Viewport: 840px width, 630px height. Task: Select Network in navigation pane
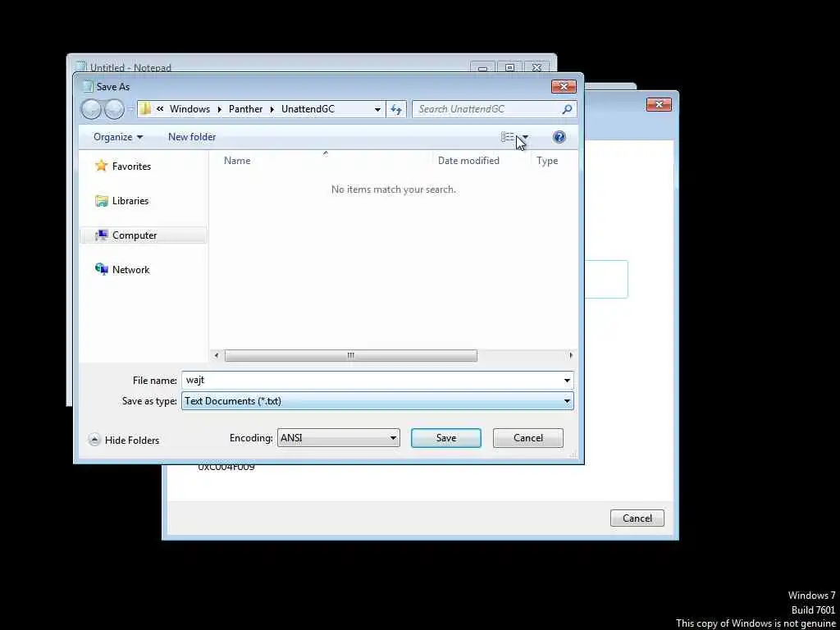tap(130, 269)
